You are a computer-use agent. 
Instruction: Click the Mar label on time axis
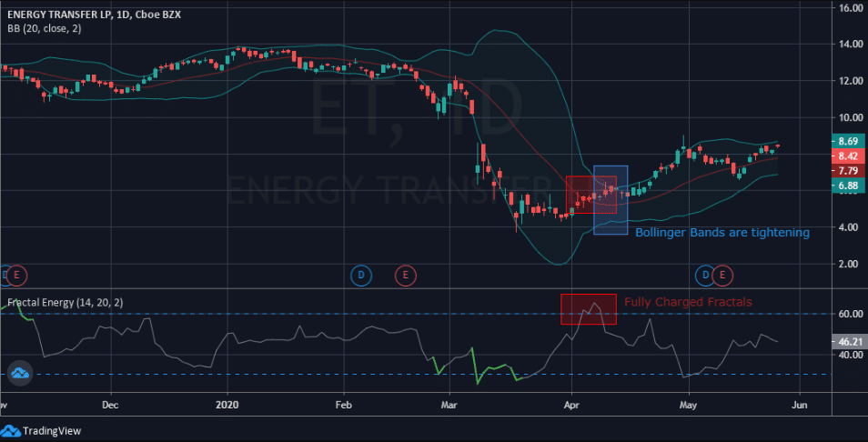(449, 405)
